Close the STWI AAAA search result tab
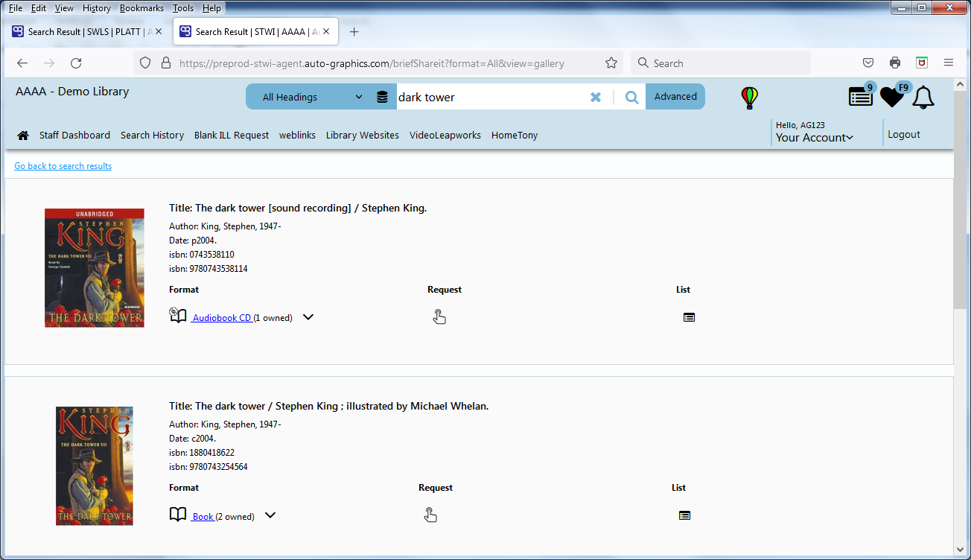971x560 pixels. tap(326, 32)
